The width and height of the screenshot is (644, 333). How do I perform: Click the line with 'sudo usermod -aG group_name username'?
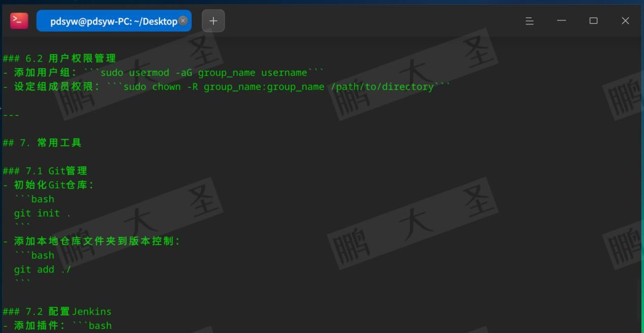coord(163,73)
